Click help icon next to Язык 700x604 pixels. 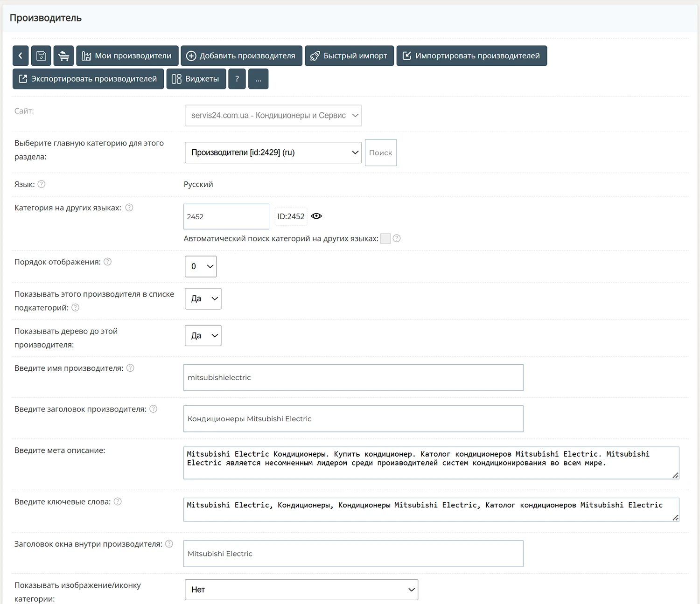tap(42, 184)
